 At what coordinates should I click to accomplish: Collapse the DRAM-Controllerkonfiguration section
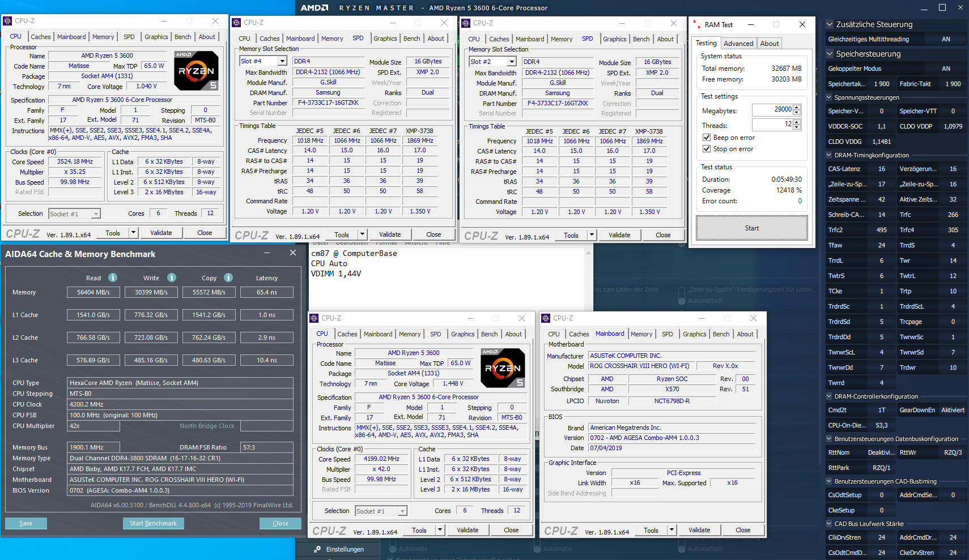829,396
